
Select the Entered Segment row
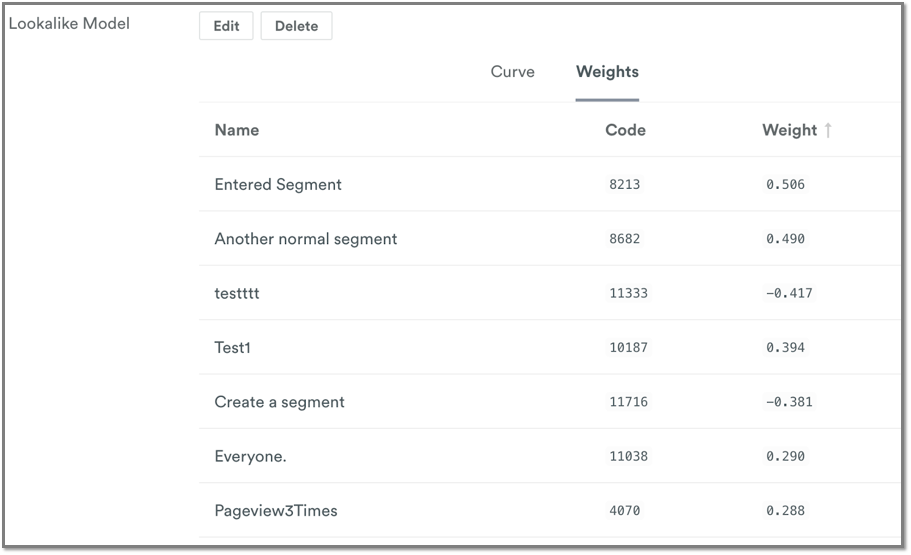pyautogui.click(x=549, y=184)
